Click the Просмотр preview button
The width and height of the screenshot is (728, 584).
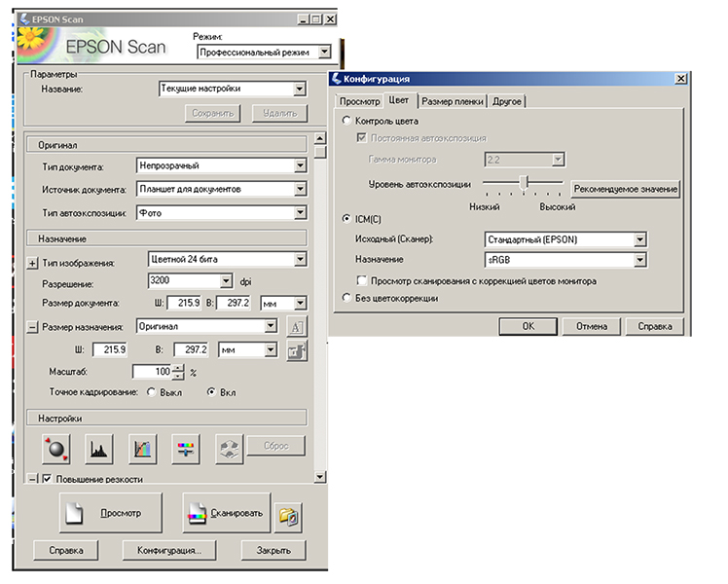pos(111,513)
